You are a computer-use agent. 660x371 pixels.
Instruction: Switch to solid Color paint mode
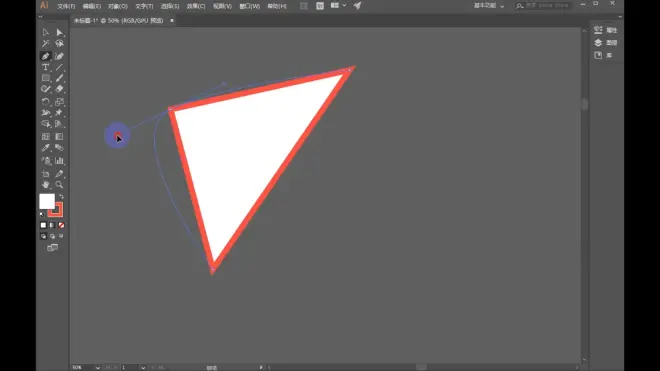point(43,225)
